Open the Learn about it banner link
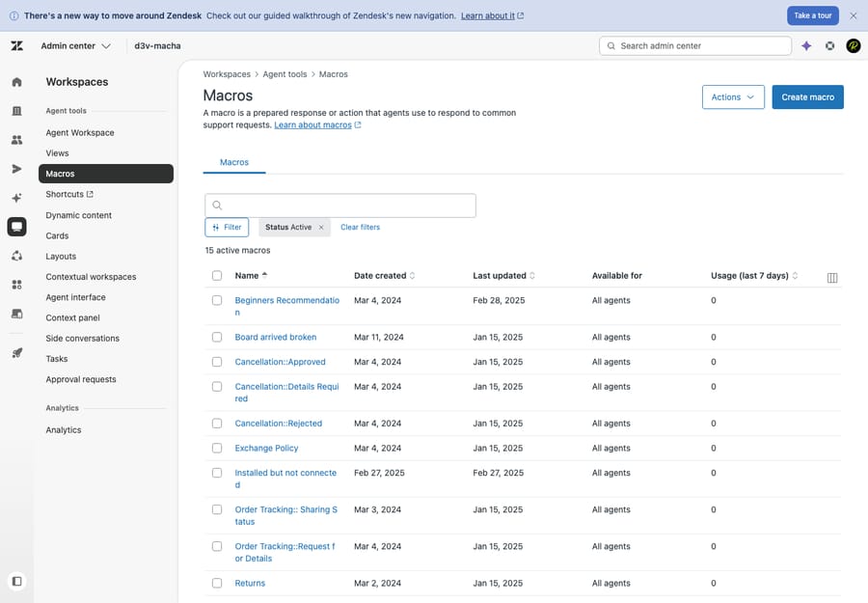868x603 pixels. click(x=492, y=16)
